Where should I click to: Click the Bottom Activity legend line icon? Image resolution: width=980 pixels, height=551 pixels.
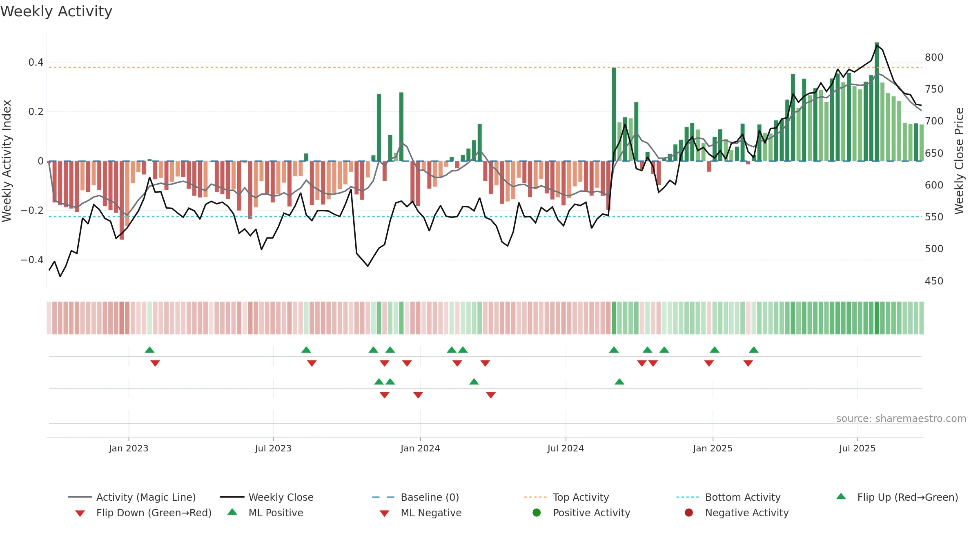[688, 497]
